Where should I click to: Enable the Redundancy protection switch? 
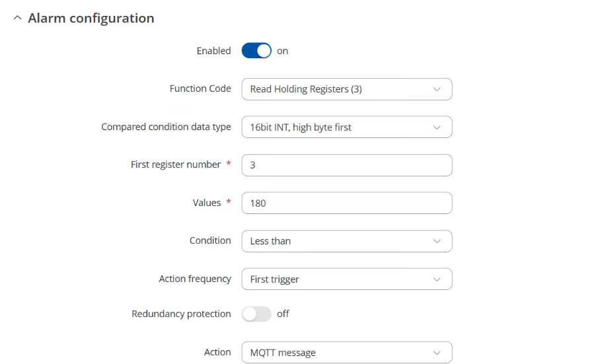click(256, 314)
